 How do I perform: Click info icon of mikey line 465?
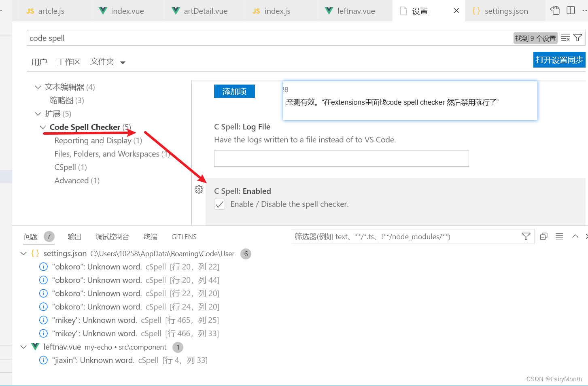[43, 320]
